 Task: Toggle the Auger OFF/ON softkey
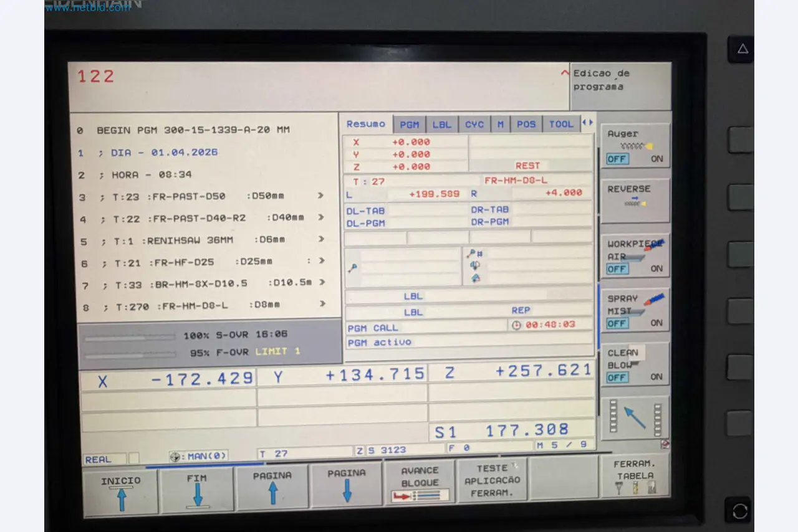coord(635,146)
